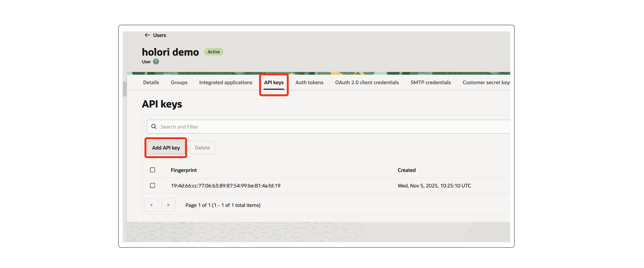The width and height of the screenshot is (644, 268).
Task: Open the help icon beside the User label
Action: (156, 61)
